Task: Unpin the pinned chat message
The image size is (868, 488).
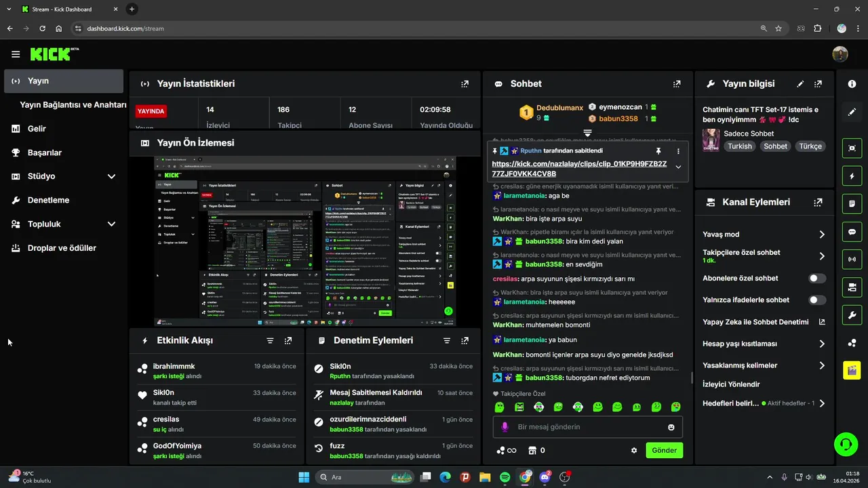Action: pyautogui.click(x=658, y=151)
